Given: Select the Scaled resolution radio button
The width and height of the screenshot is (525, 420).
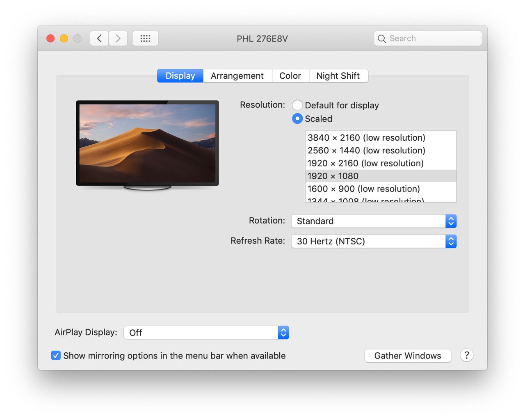Looking at the screenshot, I should [x=297, y=119].
